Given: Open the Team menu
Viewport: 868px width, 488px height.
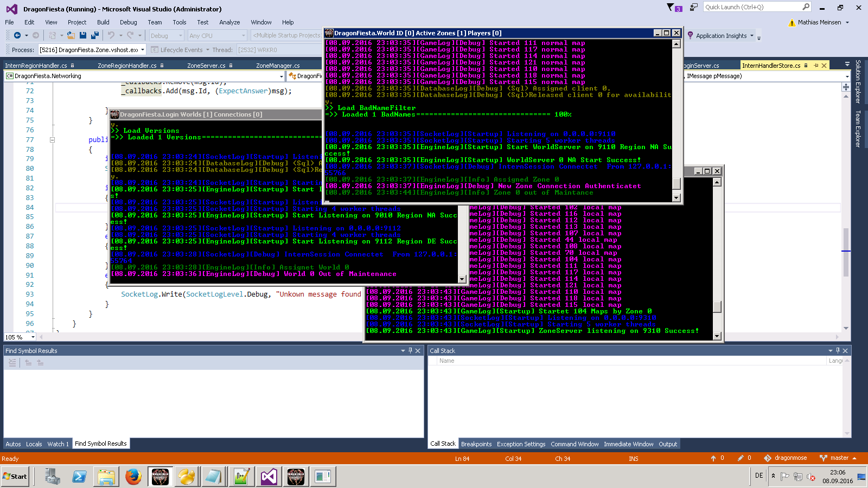Looking at the screenshot, I should pos(155,22).
